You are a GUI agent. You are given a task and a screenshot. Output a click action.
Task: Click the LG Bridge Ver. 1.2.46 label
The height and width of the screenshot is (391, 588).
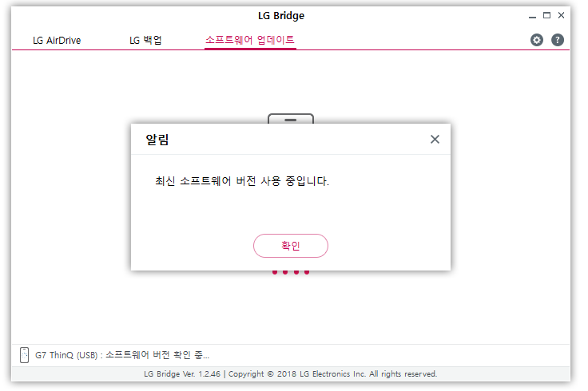[182, 374]
